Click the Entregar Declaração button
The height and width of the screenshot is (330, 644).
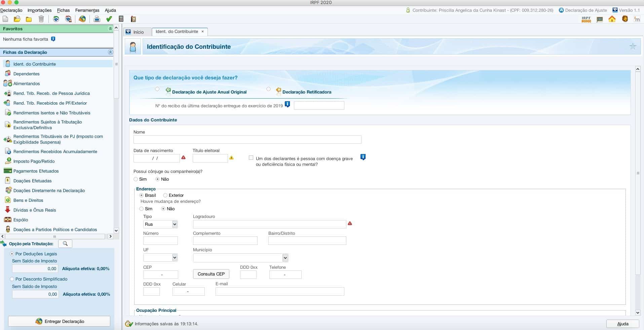pyautogui.click(x=59, y=321)
